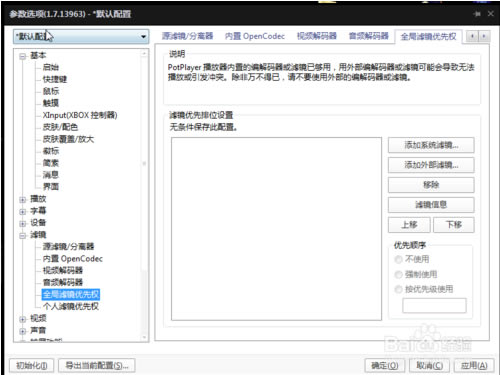Select 徽标 in the settings tree
500x375 pixels.
coord(51,151)
